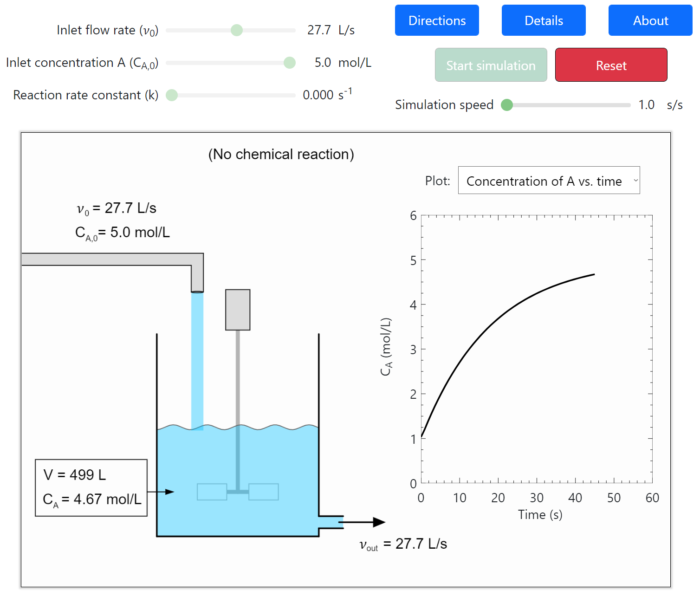Click the left impeller blade in the tank

click(x=212, y=492)
